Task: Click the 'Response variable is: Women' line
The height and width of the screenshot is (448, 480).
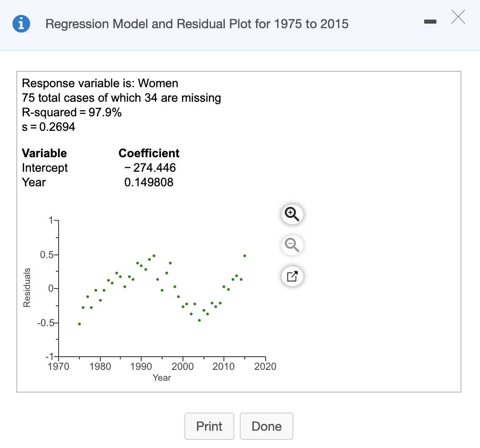Action: pyautogui.click(x=100, y=83)
